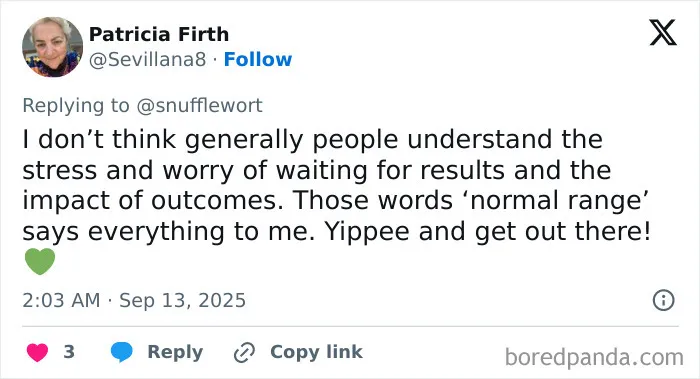This screenshot has width=700, height=379.
Task: Visit the @Sevillana8 handle
Action: click(148, 59)
